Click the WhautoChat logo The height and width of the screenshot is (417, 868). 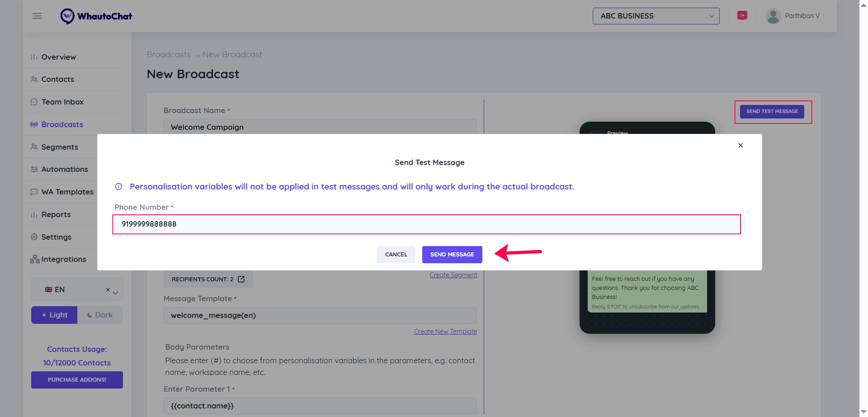click(x=96, y=16)
